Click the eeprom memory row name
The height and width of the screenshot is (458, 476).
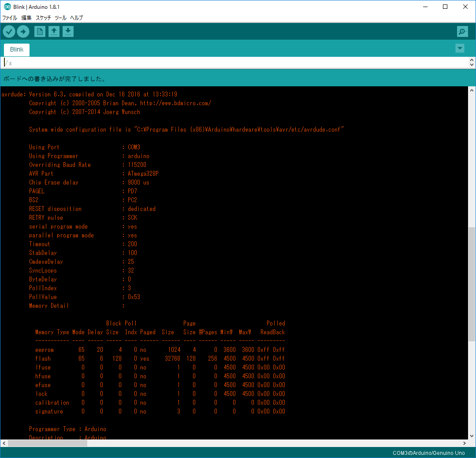pos(45,350)
